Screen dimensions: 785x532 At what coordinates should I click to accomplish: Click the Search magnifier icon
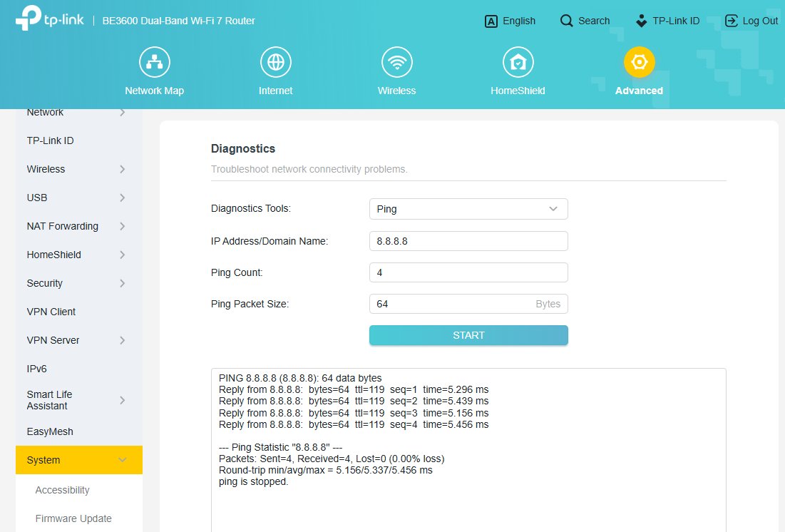(x=567, y=21)
